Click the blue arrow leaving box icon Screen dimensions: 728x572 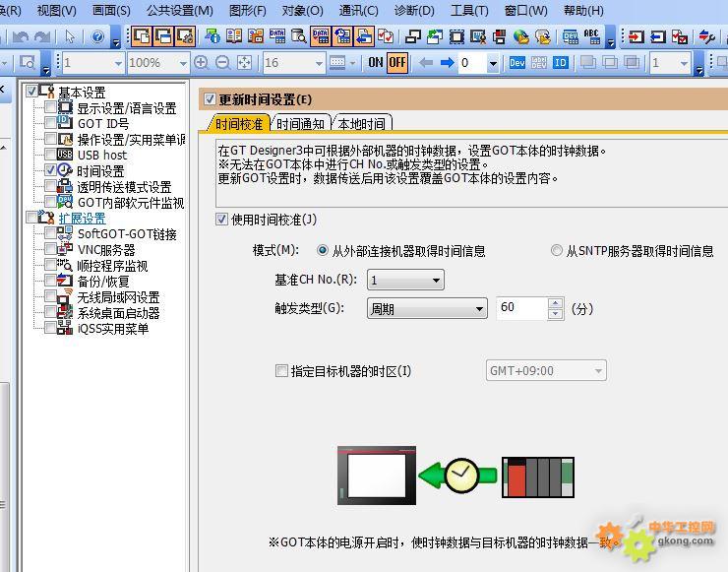coord(658,36)
